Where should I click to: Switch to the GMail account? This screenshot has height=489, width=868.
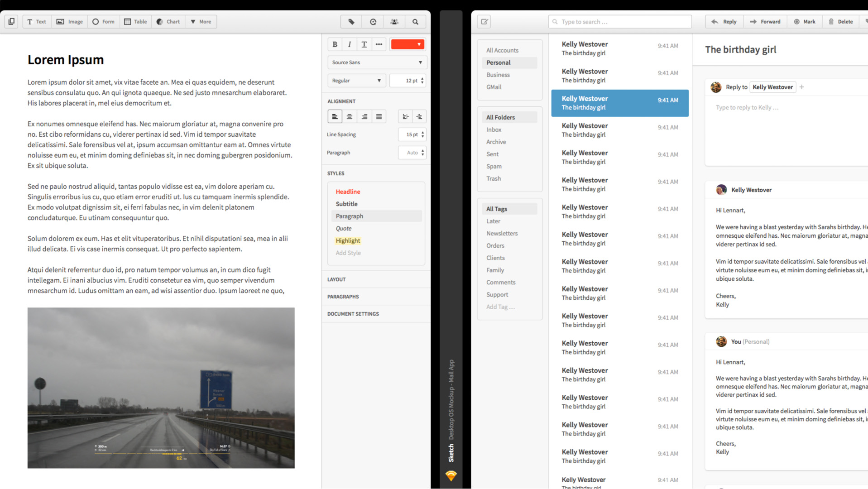[x=494, y=87]
